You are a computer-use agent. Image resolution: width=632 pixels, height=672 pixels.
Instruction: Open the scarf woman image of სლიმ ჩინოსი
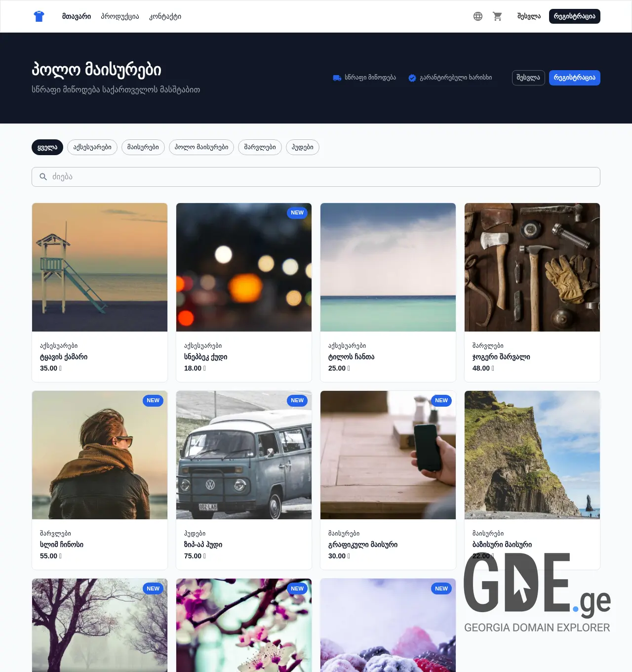[100, 455]
